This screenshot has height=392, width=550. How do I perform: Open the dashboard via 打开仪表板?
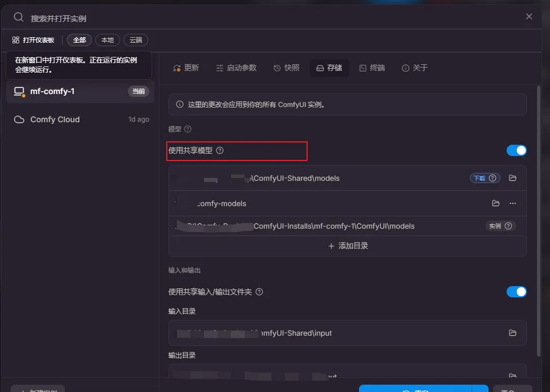point(33,40)
